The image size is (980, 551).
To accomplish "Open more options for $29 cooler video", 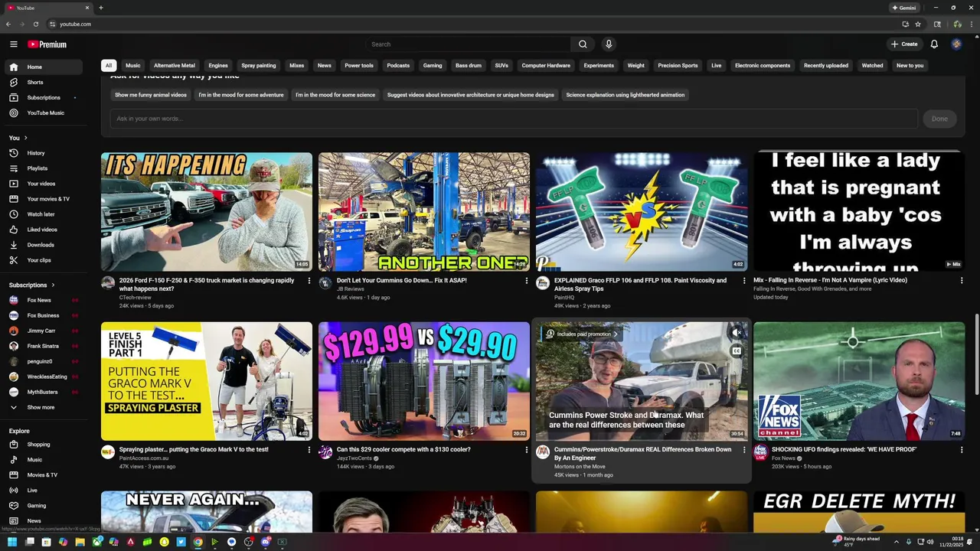I will pos(527,450).
